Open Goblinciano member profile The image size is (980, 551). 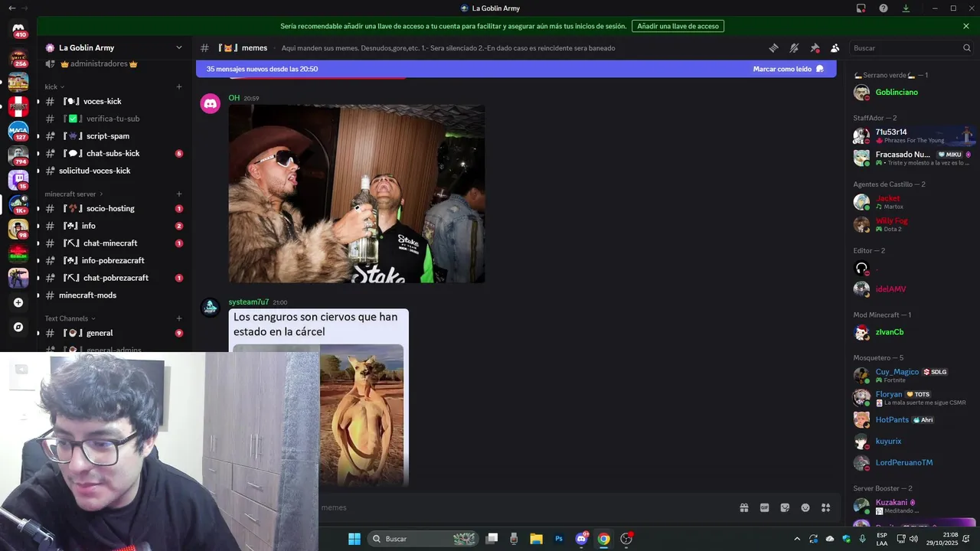(911, 93)
